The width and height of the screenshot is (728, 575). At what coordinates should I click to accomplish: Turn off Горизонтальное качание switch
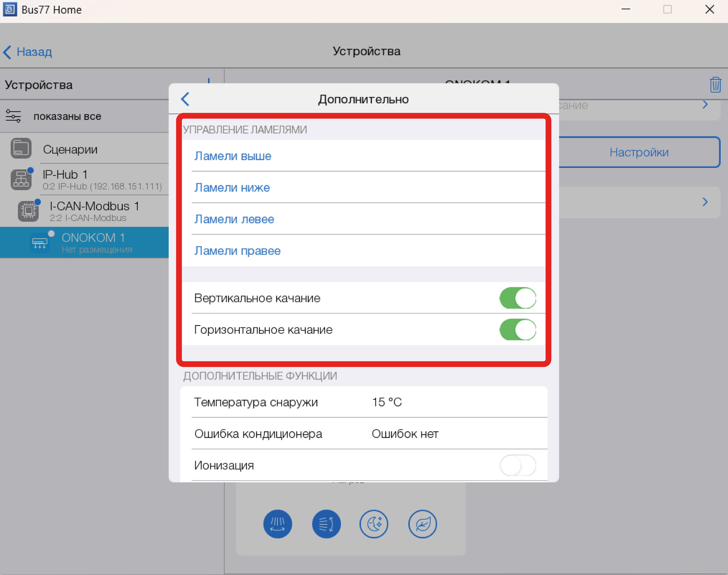(517, 330)
